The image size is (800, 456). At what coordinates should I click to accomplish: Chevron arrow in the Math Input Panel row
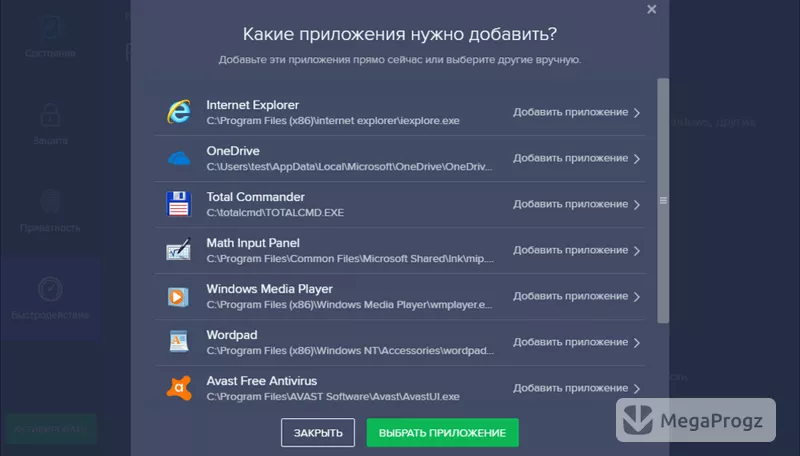[x=637, y=251]
